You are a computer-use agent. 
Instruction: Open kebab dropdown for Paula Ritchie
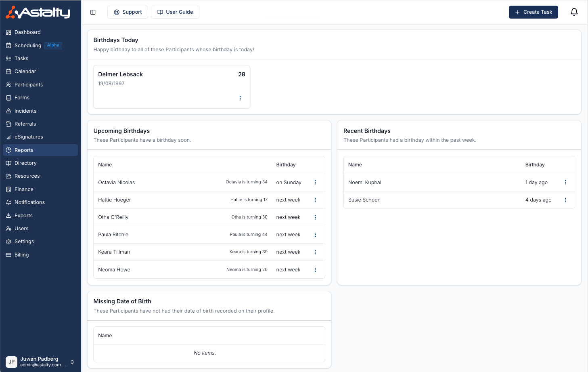coord(315,235)
